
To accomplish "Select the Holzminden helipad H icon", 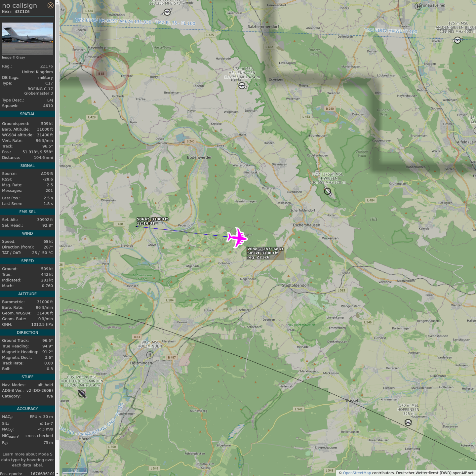I will (150, 355).
